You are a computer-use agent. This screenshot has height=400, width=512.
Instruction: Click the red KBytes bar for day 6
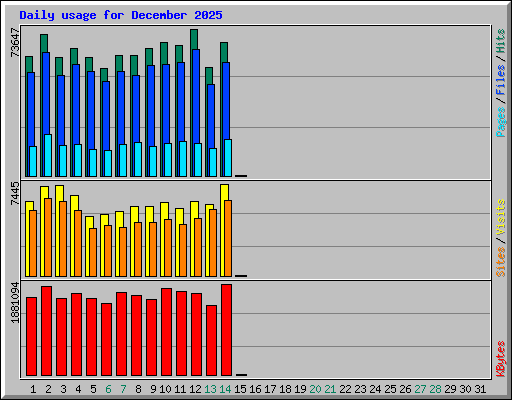click(106, 339)
